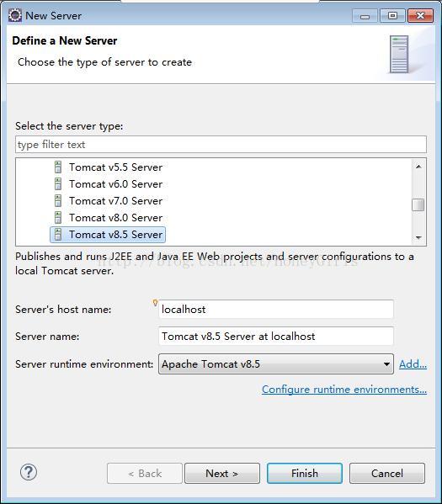Click the Tomcat v5.5 Server icon
The width and height of the screenshot is (442, 504).
58,167
